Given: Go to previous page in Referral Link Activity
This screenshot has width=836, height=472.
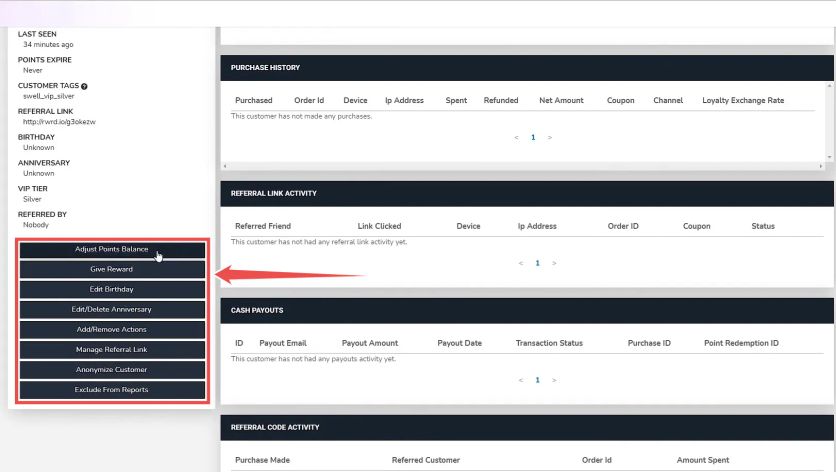Looking at the screenshot, I should [x=521, y=263].
